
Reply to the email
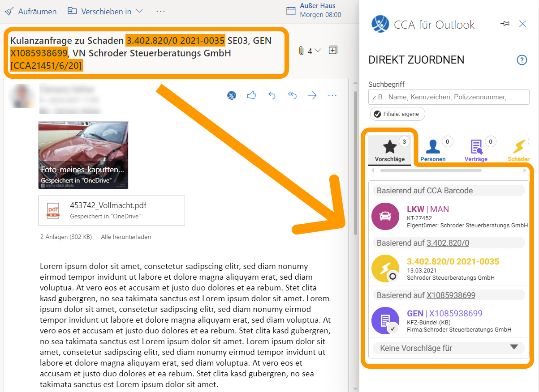272,95
